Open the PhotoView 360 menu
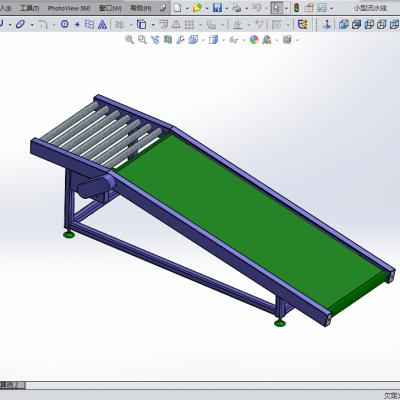400x400 pixels. click(x=69, y=8)
